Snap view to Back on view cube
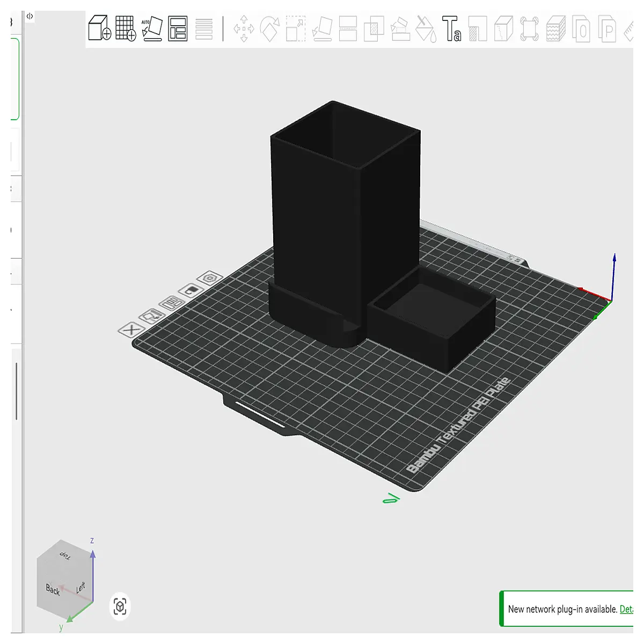Viewport: 644px width, 644px height. pos(52,589)
